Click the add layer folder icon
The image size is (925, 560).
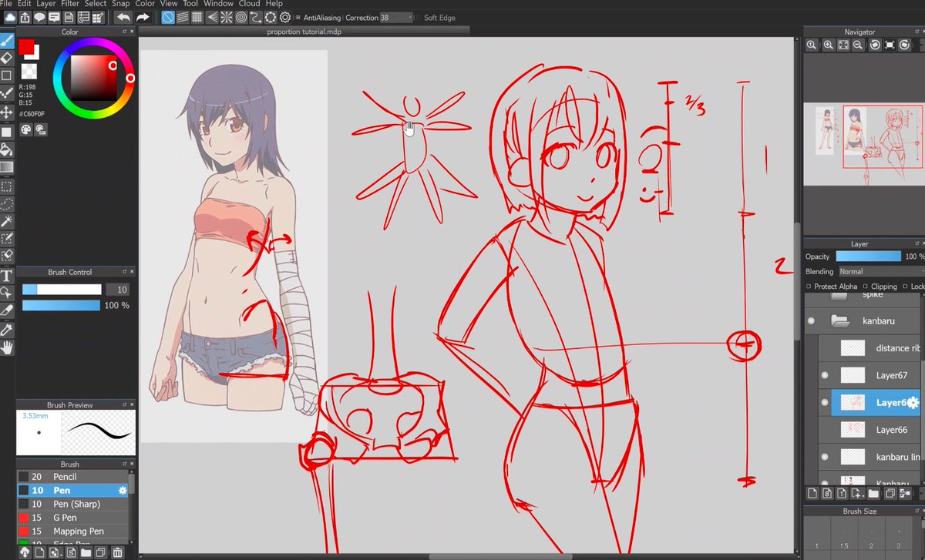tap(873, 493)
